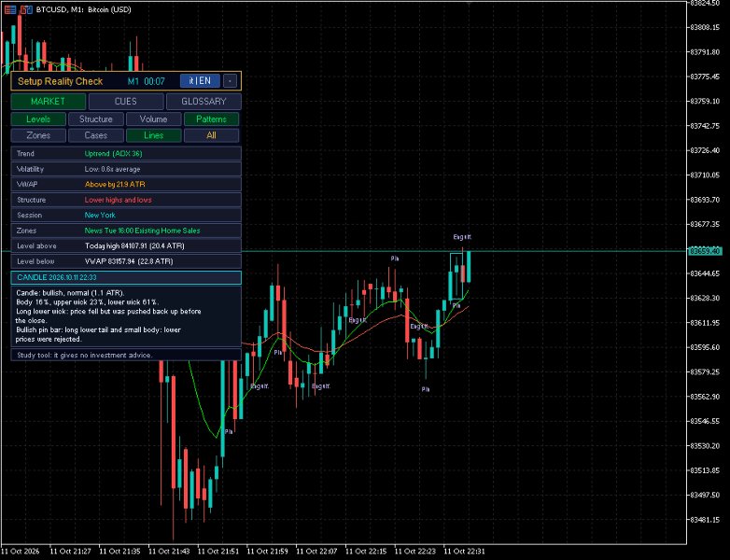Click the Setup Reality Check title
The image size is (730, 560).
[x=60, y=81]
